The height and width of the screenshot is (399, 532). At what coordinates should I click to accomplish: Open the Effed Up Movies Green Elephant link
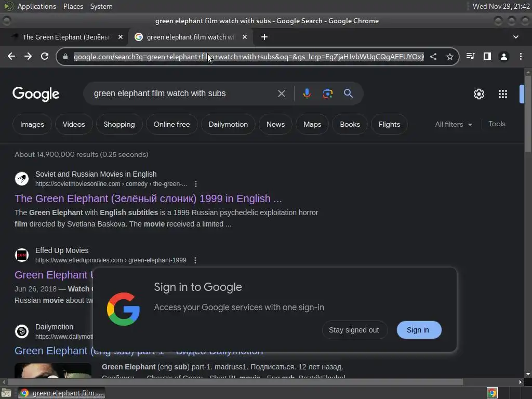(x=53, y=275)
